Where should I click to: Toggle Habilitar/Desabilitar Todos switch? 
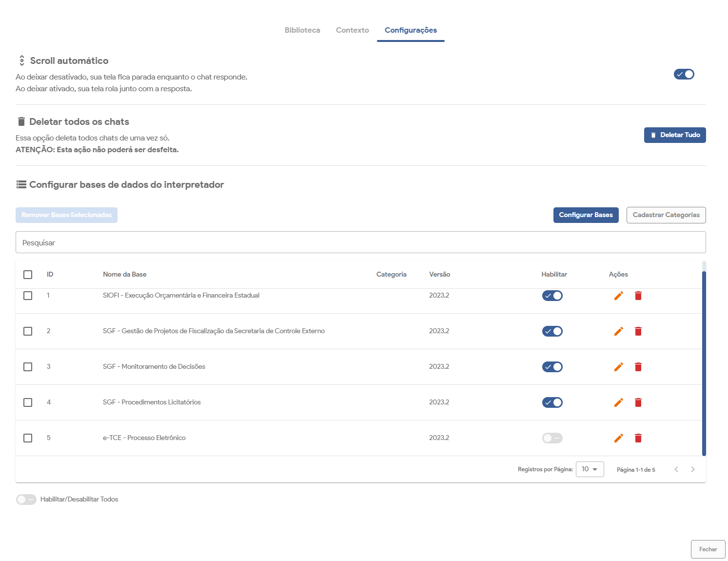[26, 500]
